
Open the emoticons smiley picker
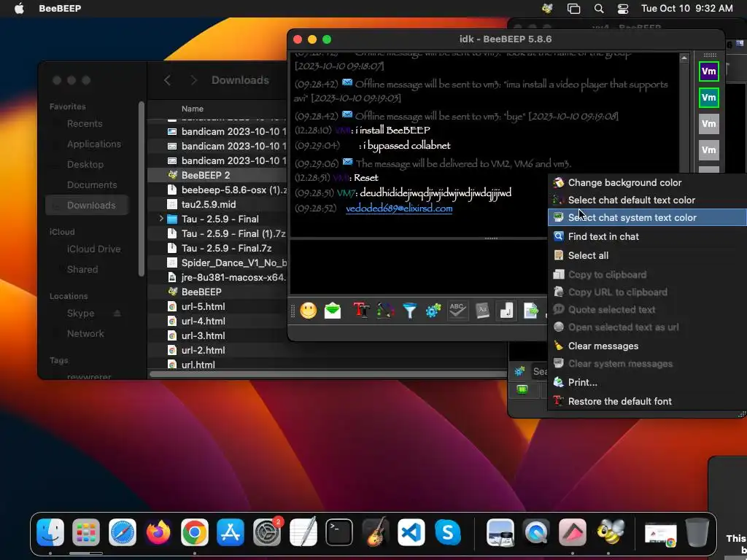(x=309, y=311)
